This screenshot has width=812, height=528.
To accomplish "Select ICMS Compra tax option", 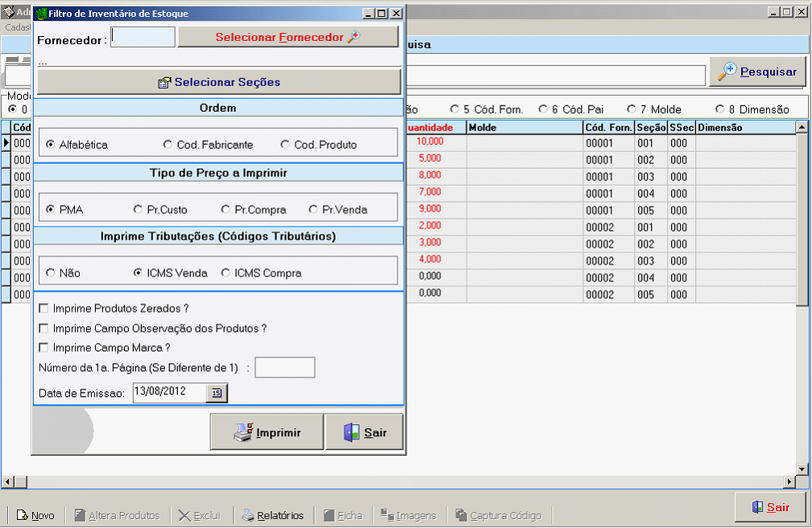I will point(226,273).
